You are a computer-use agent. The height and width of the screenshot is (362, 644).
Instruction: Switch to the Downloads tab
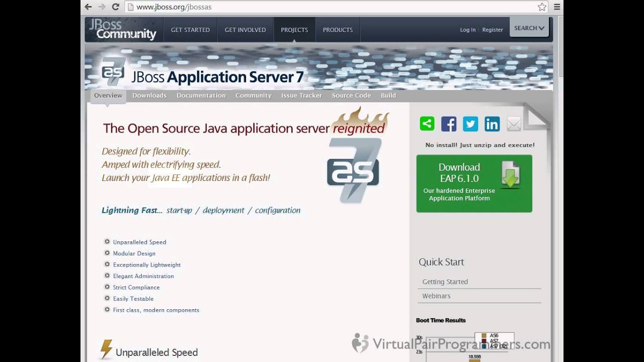(149, 96)
